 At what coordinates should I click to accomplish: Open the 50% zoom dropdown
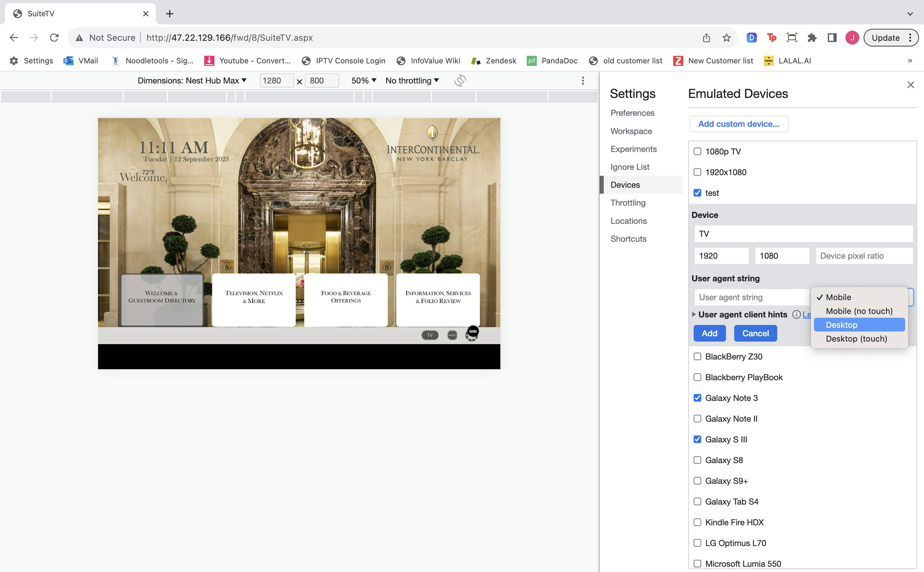363,81
